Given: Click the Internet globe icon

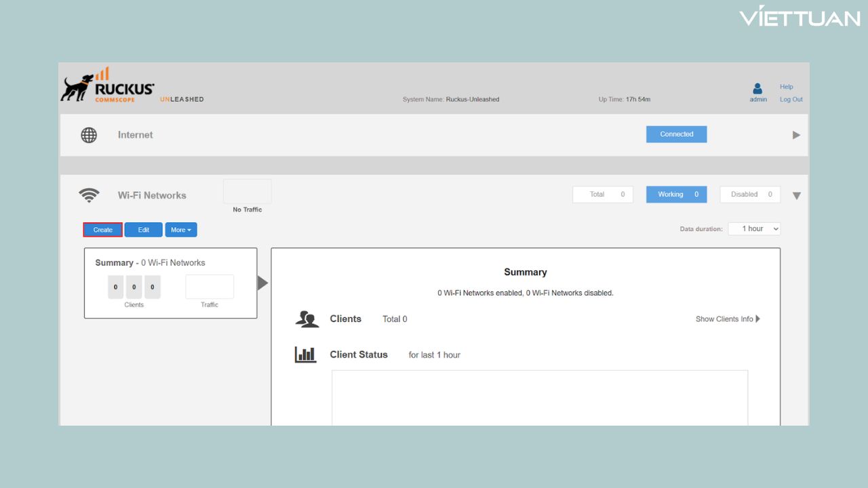Looking at the screenshot, I should [89, 135].
